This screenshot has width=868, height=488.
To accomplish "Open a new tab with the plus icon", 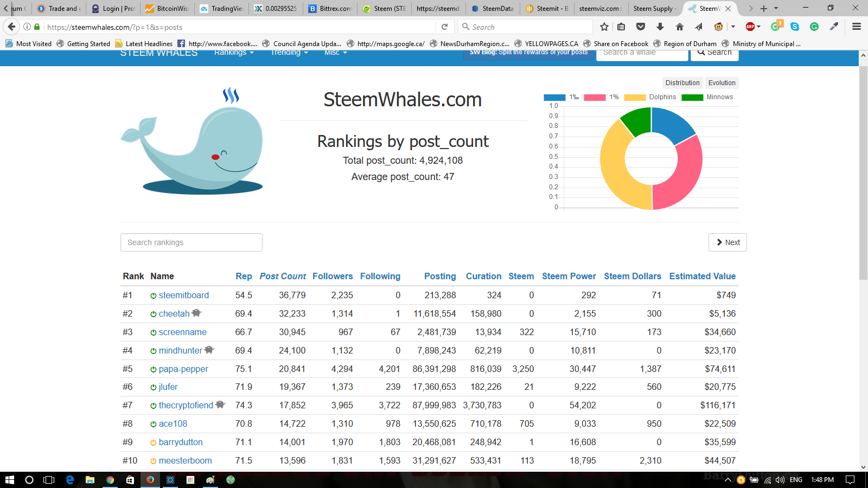I will pyautogui.click(x=763, y=9).
